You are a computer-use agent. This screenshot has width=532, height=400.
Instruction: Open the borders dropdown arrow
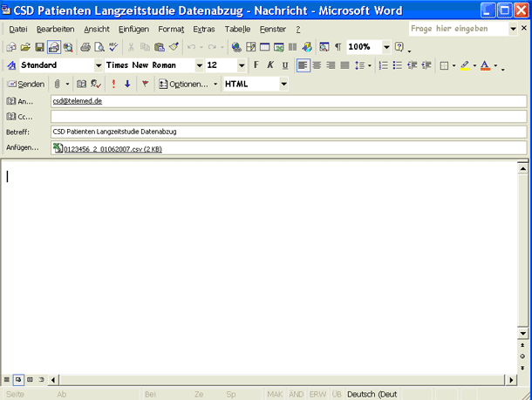(x=454, y=65)
